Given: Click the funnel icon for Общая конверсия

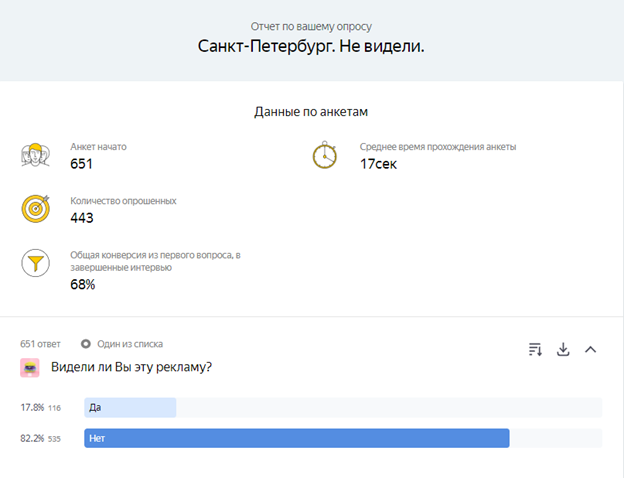Looking at the screenshot, I should (x=35, y=264).
